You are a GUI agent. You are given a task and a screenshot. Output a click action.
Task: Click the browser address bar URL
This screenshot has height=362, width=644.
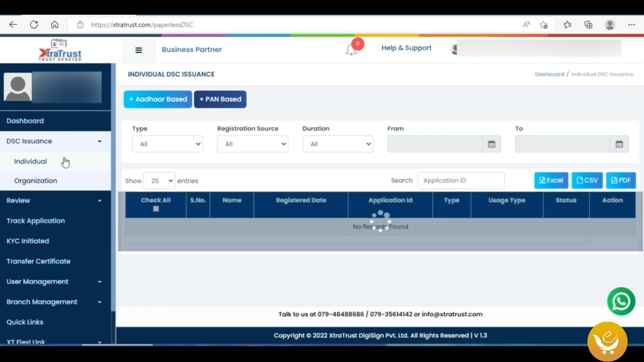click(x=142, y=25)
